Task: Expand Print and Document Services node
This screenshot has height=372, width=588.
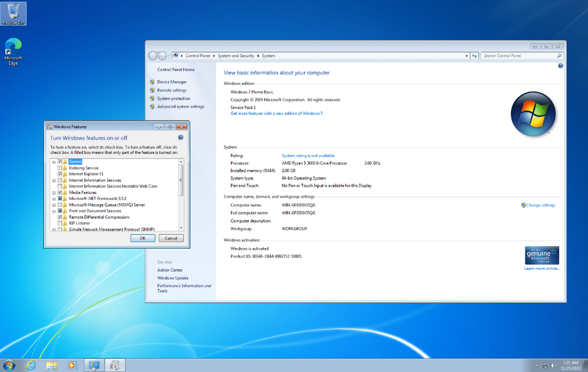Action: (x=54, y=211)
